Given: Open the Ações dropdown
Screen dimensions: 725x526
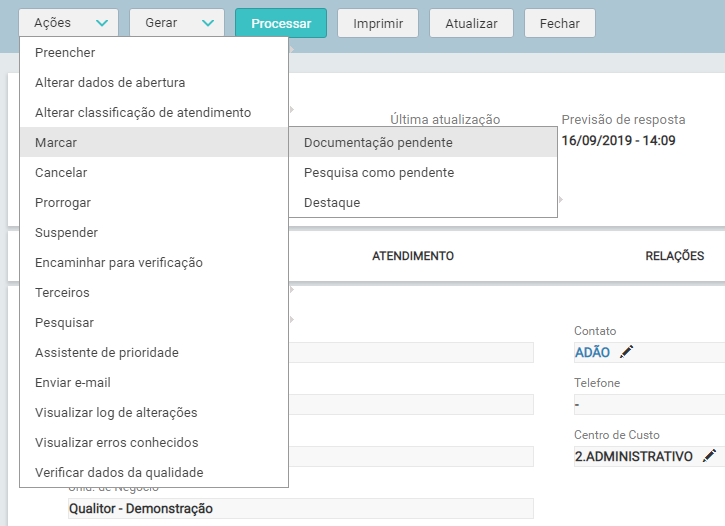Looking at the screenshot, I should tap(68, 23).
